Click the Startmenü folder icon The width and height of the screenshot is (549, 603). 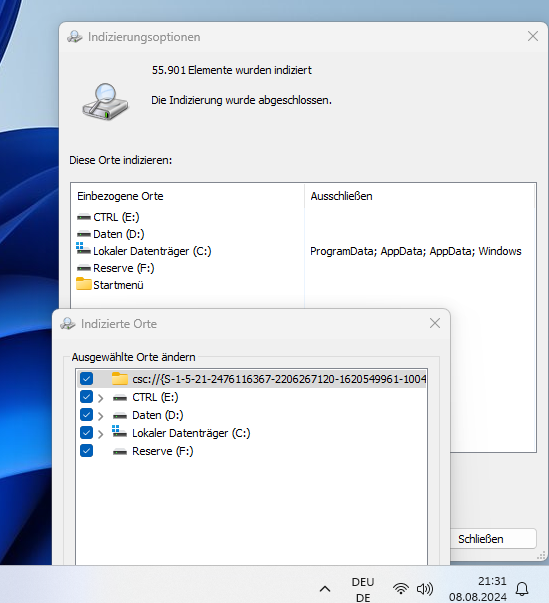83,284
